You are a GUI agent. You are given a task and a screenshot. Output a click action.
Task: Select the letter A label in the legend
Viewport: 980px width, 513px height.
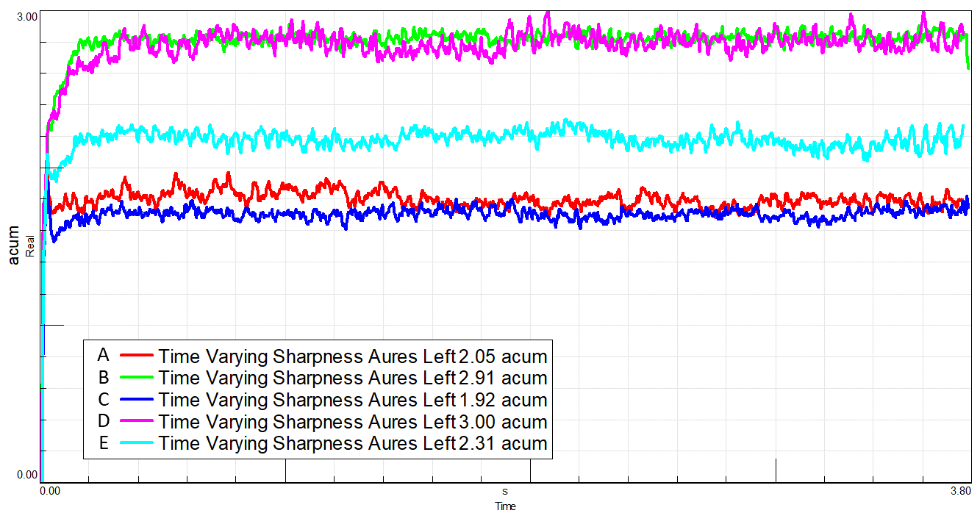click(x=103, y=356)
